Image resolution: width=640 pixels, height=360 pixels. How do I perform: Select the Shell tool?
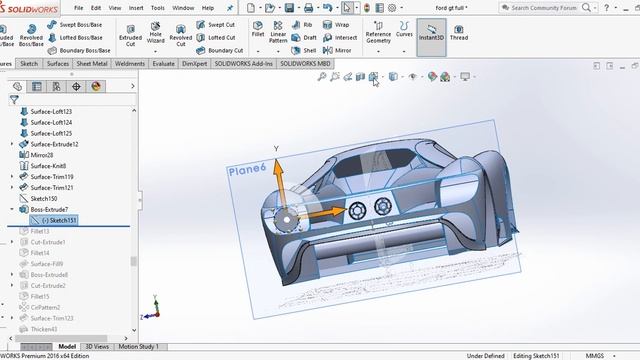[304, 51]
